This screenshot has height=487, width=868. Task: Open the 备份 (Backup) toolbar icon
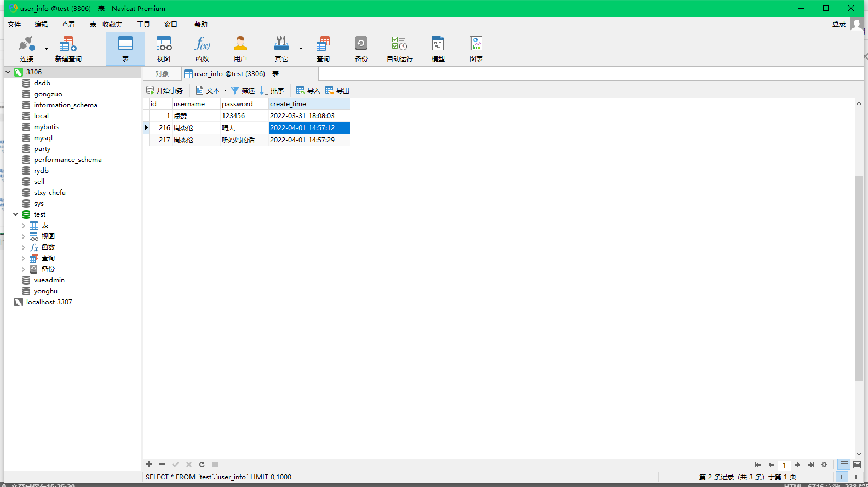point(361,49)
